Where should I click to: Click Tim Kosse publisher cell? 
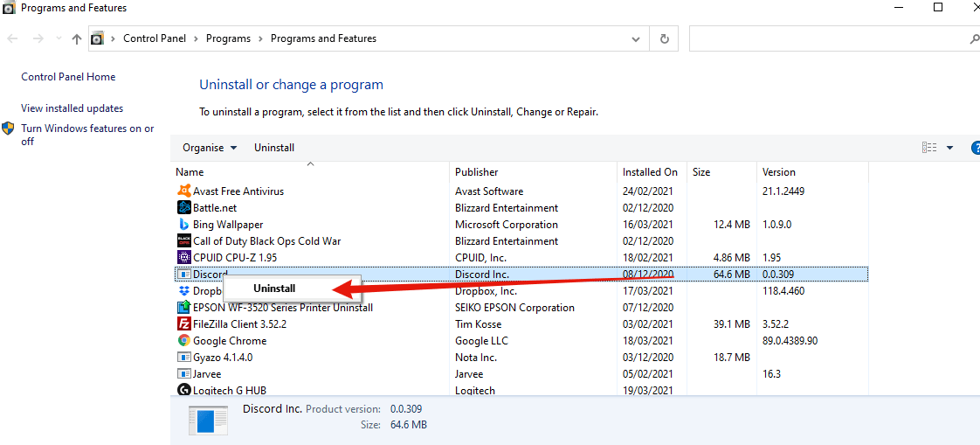(478, 324)
